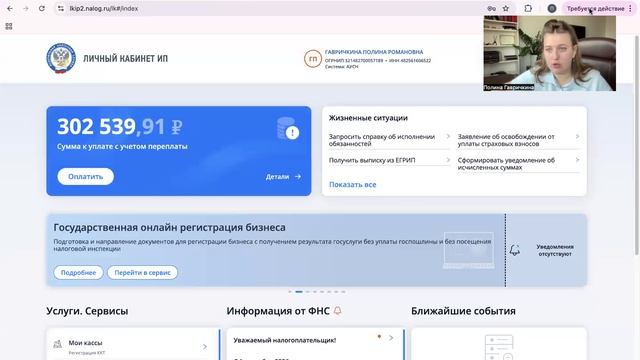Image resolution: width=640 pixels, height=360 pixels.
Task: Click the 'Оплатить' button
Action: (x=85, y=176)
